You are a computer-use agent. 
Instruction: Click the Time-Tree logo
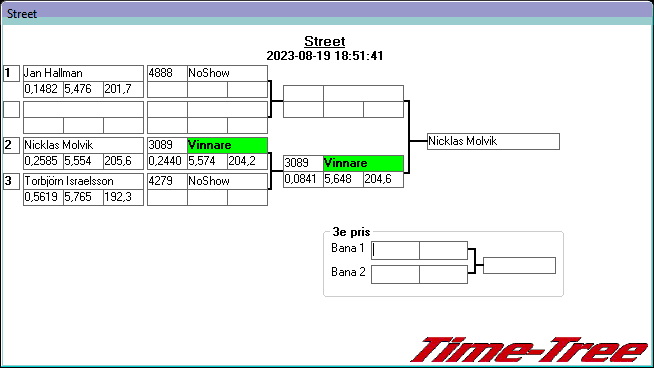[529, 350]
